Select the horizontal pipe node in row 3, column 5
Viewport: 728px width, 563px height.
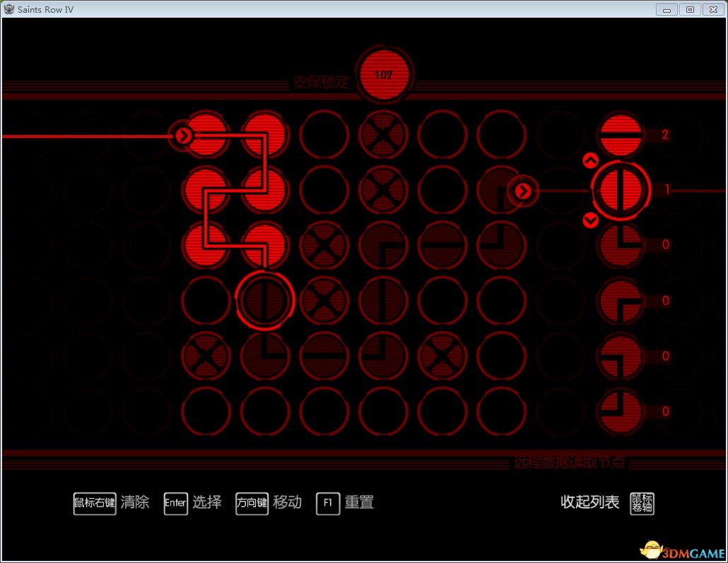point(442,245)
